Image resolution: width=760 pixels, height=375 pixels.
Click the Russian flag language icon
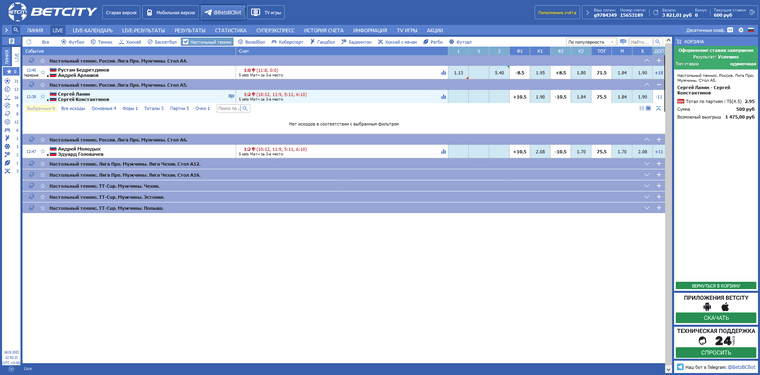coord(751,30)
